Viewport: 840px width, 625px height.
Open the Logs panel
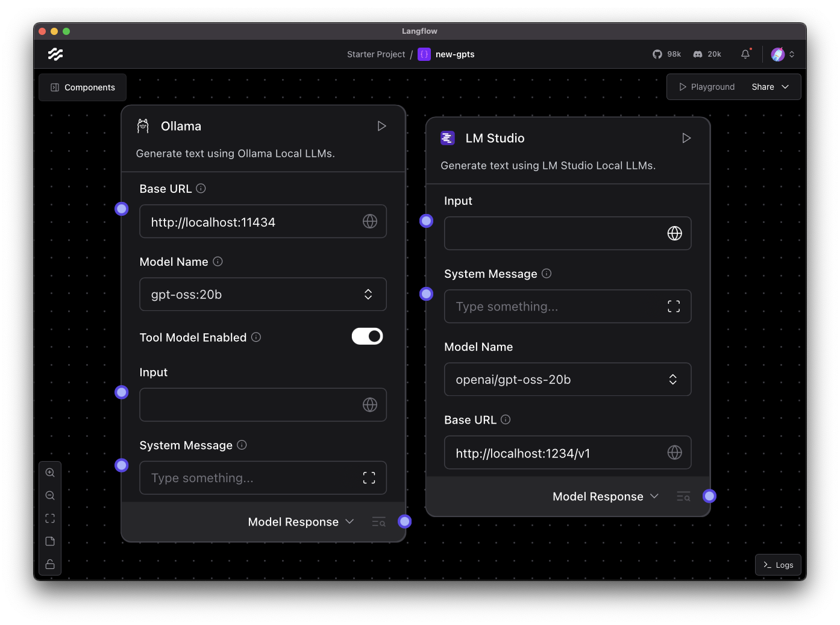tap(778, 565)
